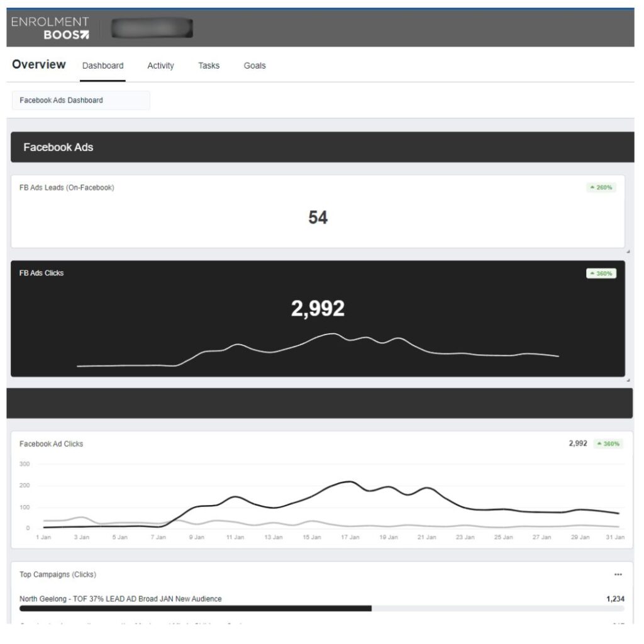The height and width of the screenshot is (644, 644).
Task: Click the Overview heading
Action: (x=39, y=65)
